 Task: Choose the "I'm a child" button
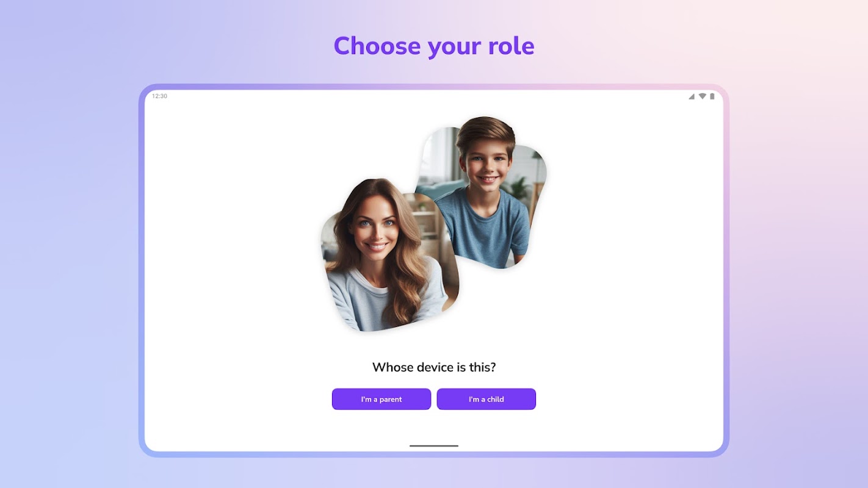[x=486, y=399]
